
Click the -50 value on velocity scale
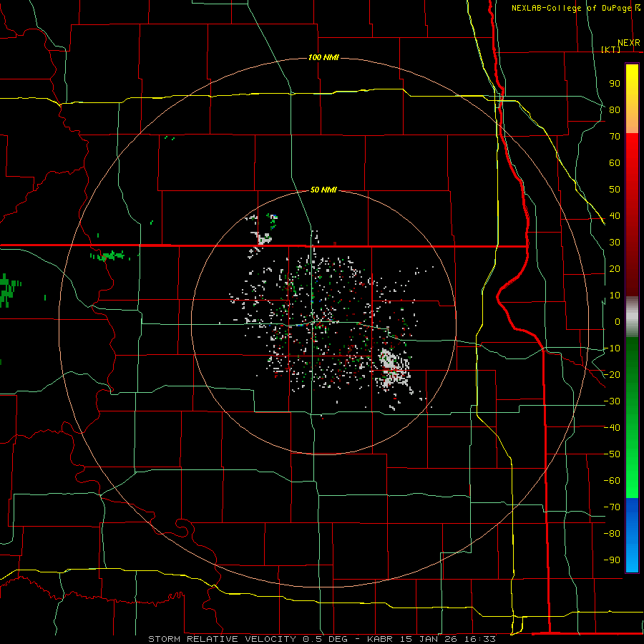612,454
